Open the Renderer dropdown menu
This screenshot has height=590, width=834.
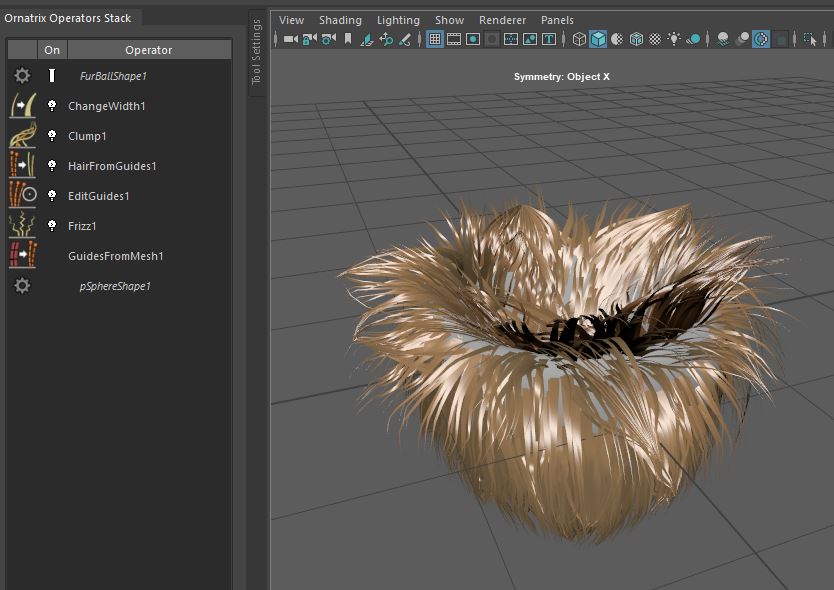click(502, 20)
